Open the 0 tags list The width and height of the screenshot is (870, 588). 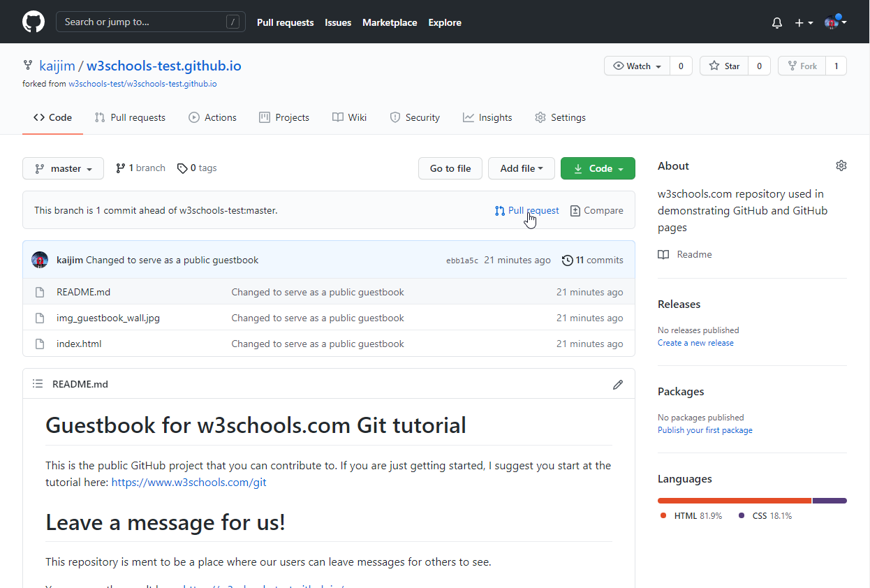pyautogui.click(x=197, y=168)
